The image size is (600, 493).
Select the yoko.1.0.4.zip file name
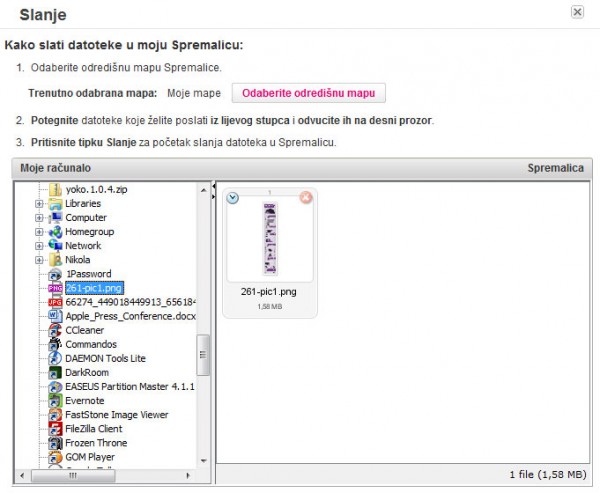tap(96, 189)
